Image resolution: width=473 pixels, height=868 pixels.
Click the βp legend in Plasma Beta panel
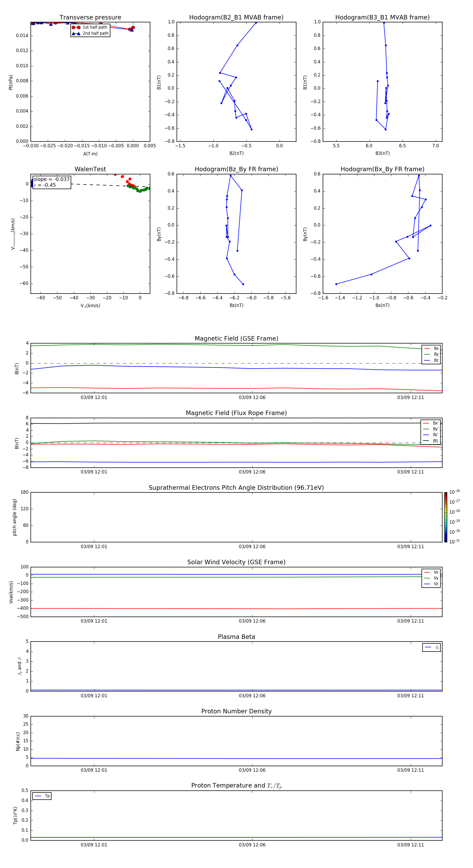click(x=431, y=647)
